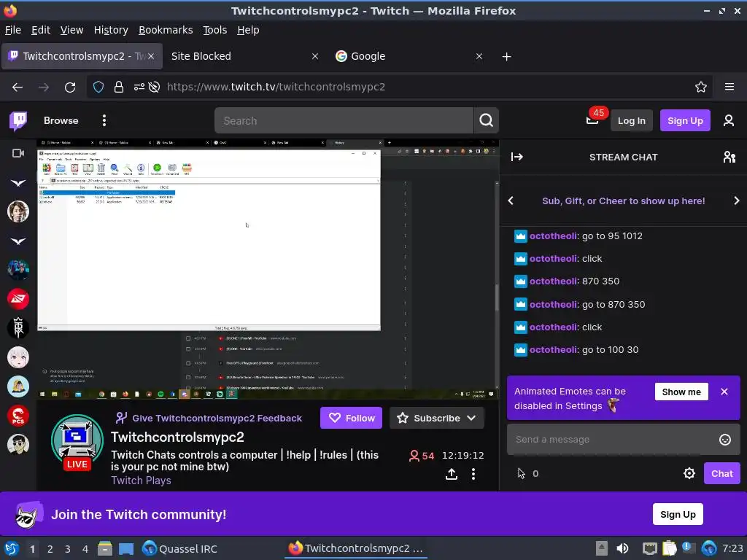Click into the Twitch Search field

344,120
